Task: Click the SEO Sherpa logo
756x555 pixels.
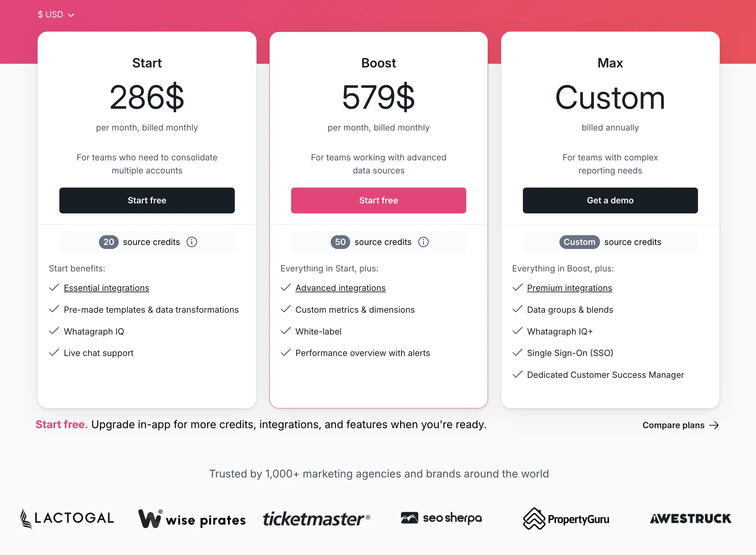Action: (x=441, y=518)
